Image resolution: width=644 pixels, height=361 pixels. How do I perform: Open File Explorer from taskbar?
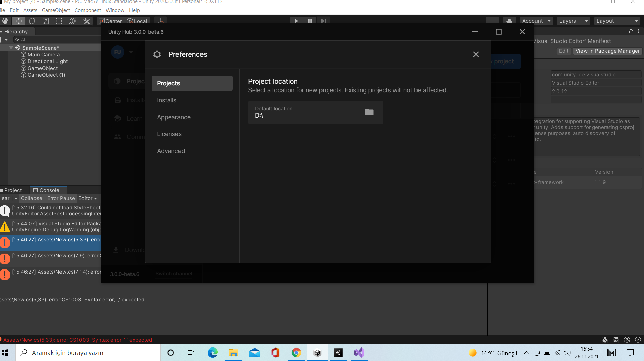point(233,353)
